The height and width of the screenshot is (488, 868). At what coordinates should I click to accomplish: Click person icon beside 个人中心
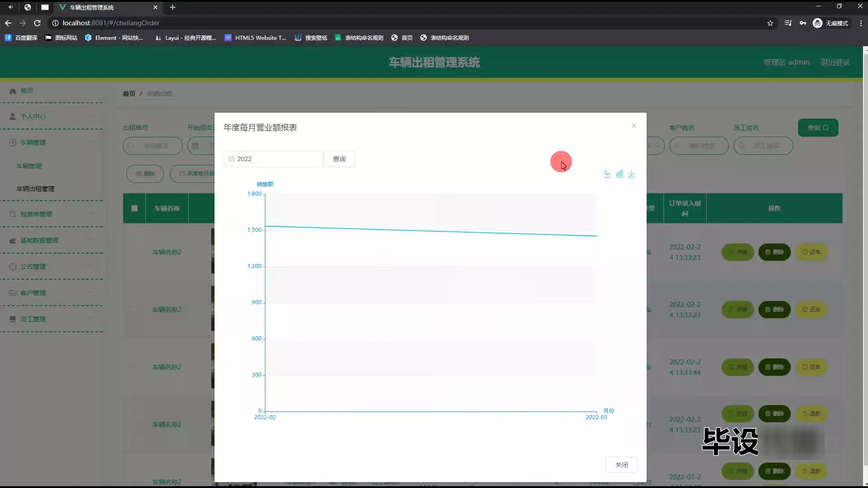coord(13,117)
